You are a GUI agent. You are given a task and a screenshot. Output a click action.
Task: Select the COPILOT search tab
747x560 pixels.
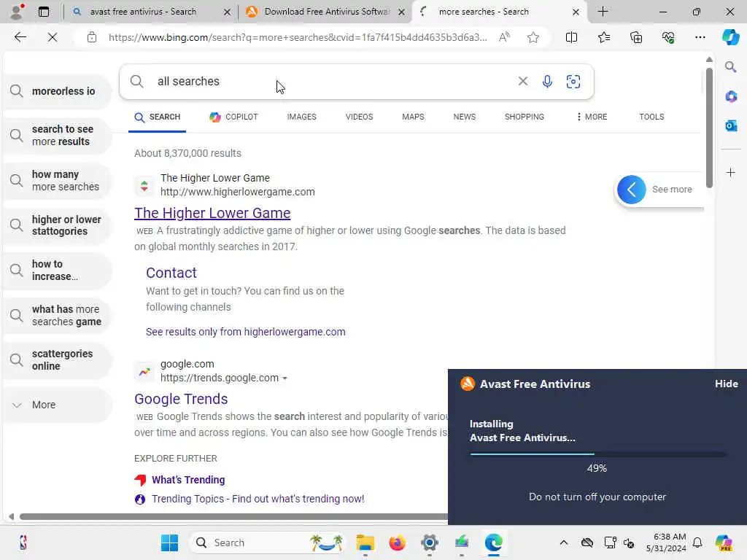pyautogui.click(x=233, y=117)
